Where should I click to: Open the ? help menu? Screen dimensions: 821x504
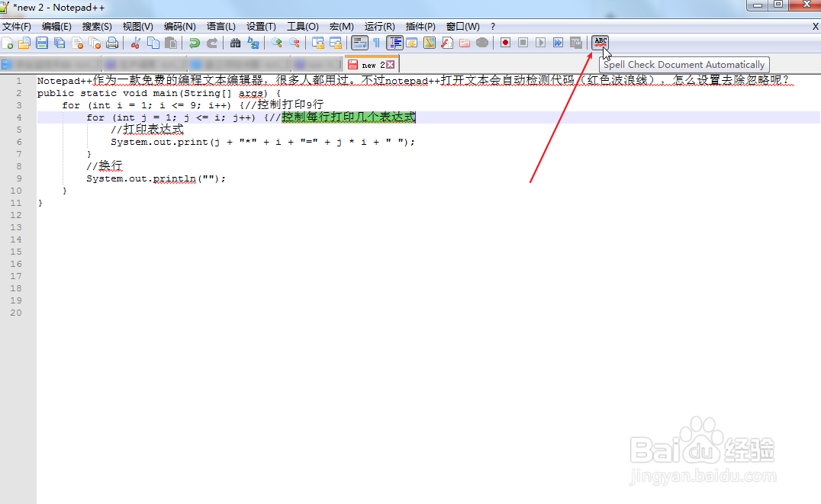click(x=493, y=26)
